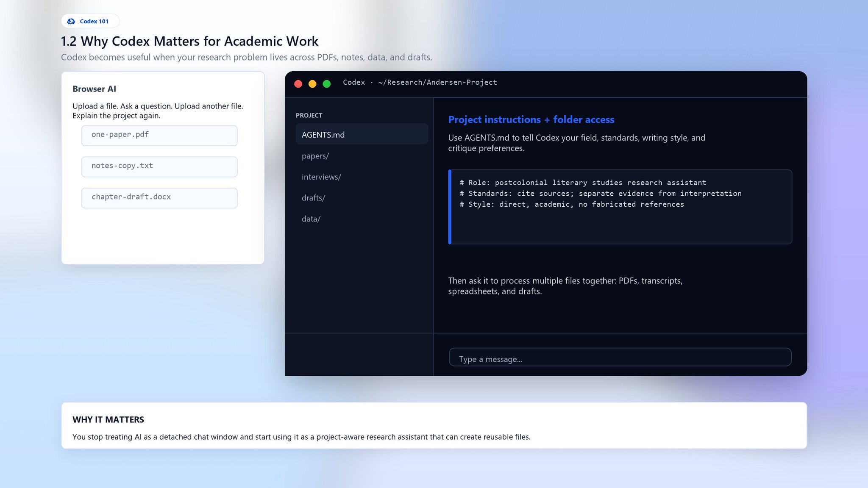The image size is (868, 488).
Task: Click the 'Use AGENTS.md to tell Codex' paragraph
Action: (577, 143)
